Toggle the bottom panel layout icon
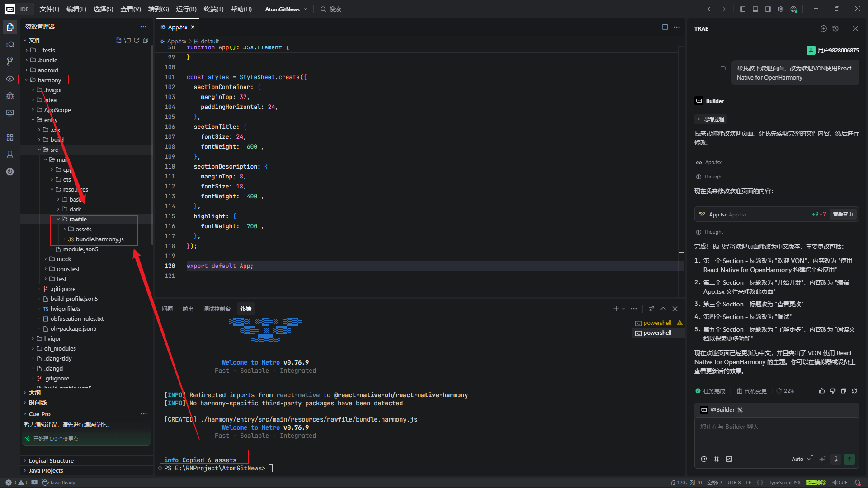 click(x=755, y=9)
